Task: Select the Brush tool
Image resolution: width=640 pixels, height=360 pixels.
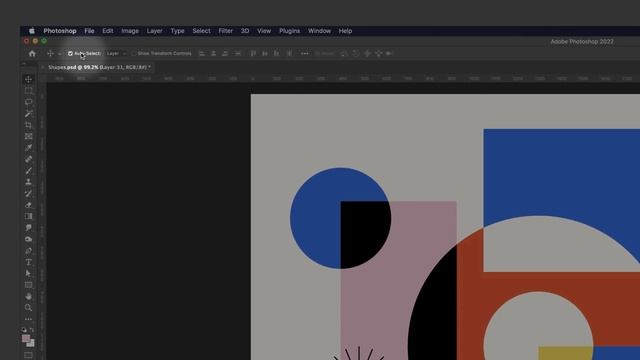Action: (x=28, y=171)
